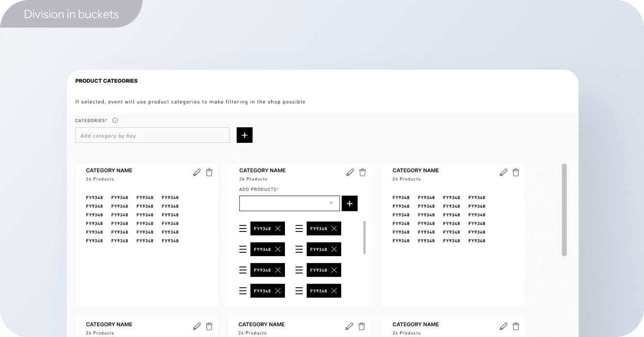Delete the top-right category card via trash icon
Viewport: 644px width, 337px height.
click(516, 172)
